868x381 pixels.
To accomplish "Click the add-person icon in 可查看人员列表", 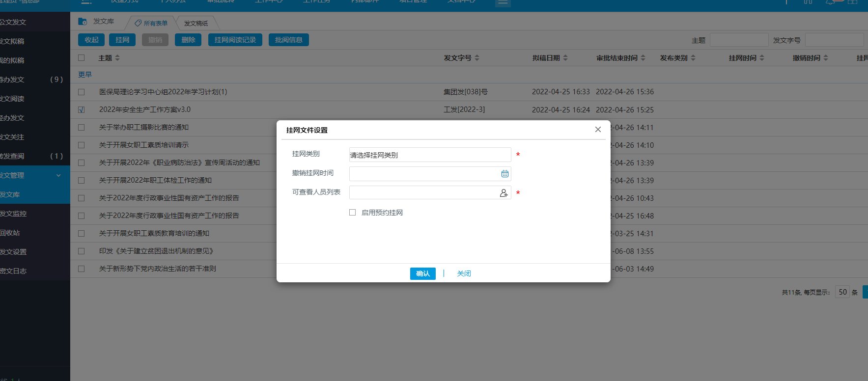I will pos(504,193).
